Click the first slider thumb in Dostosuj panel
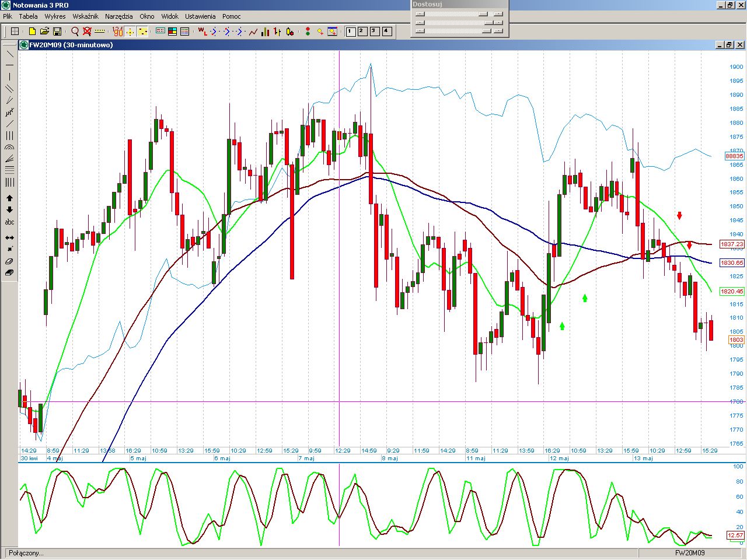This screenshot has width=747, height=560. point(483,14)
